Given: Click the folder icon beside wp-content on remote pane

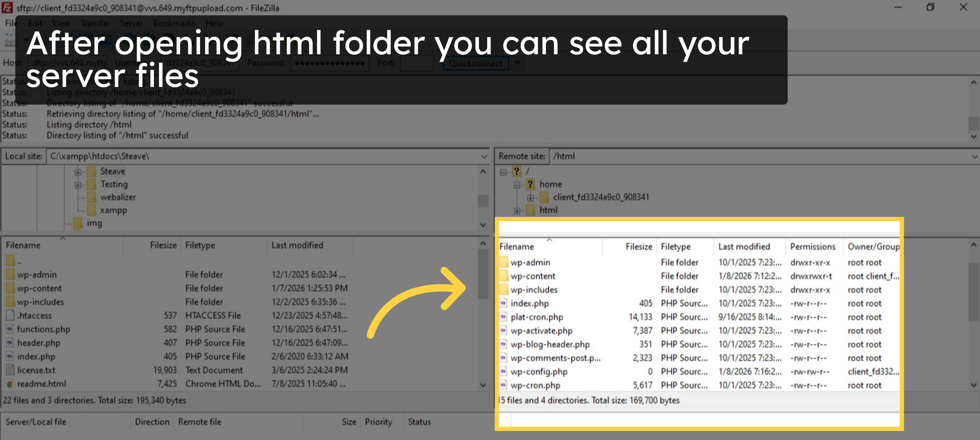Looking at the screenshot, I should coord(504,276).
